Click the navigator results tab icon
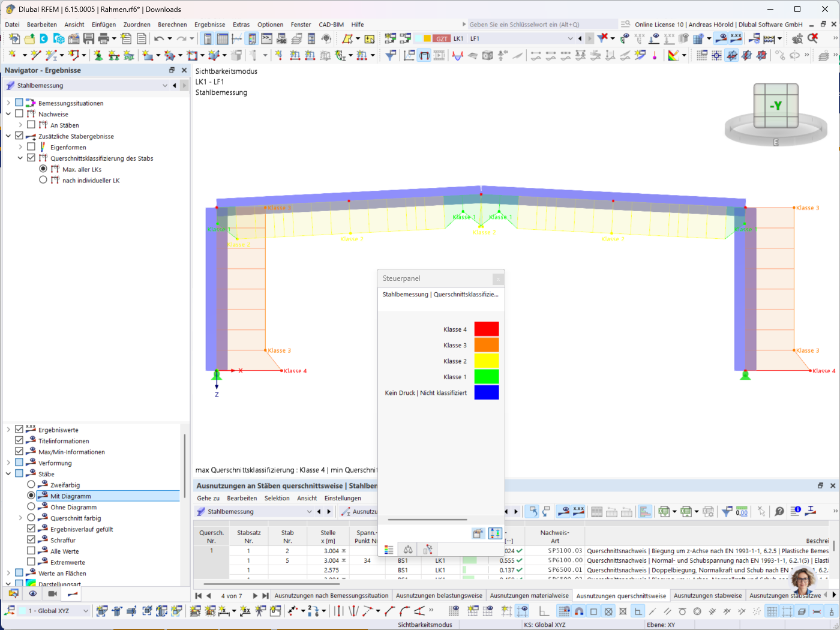The width and height of the screenshot is (840, 630). (x=73, y=593)
